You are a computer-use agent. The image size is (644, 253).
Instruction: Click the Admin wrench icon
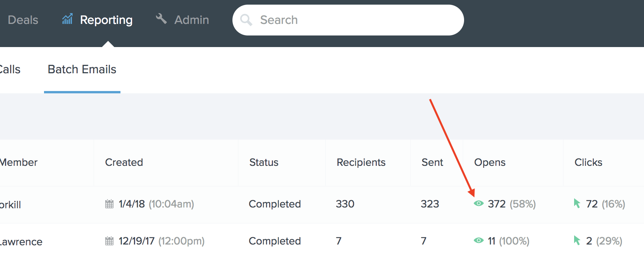coord(161,18)
